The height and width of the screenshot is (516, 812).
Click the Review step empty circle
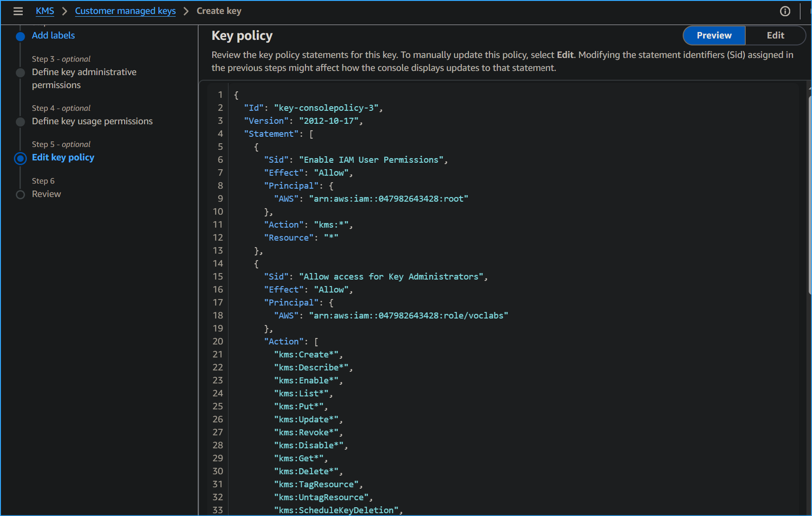[x=20, y=195]
